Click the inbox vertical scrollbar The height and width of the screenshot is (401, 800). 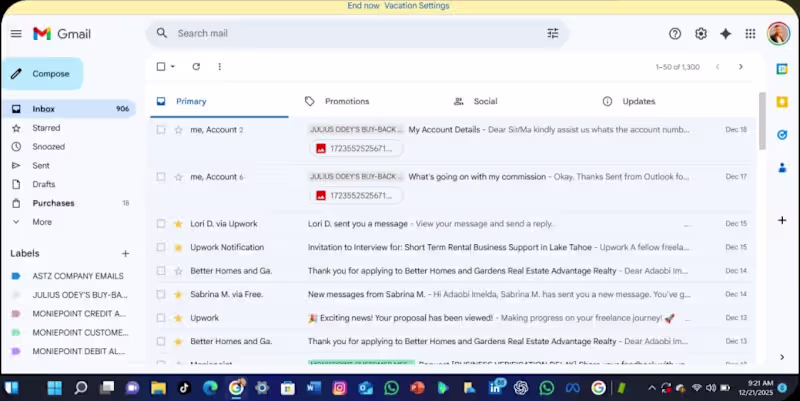762,121
